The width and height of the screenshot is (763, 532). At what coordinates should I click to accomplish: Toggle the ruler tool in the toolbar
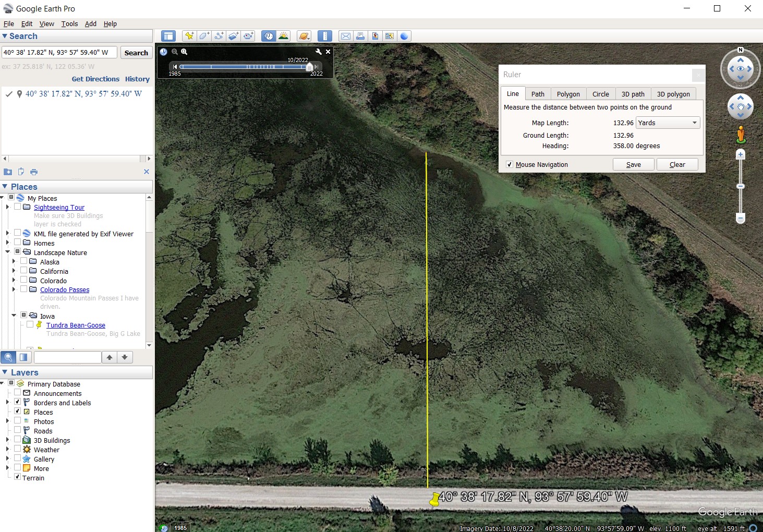[325, 36]
